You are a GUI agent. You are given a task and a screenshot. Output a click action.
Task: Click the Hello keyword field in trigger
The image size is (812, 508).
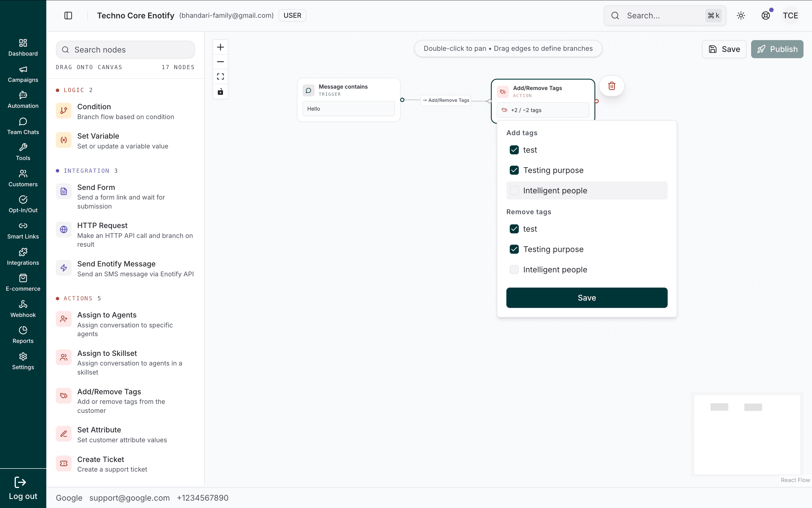coord(348,109)
